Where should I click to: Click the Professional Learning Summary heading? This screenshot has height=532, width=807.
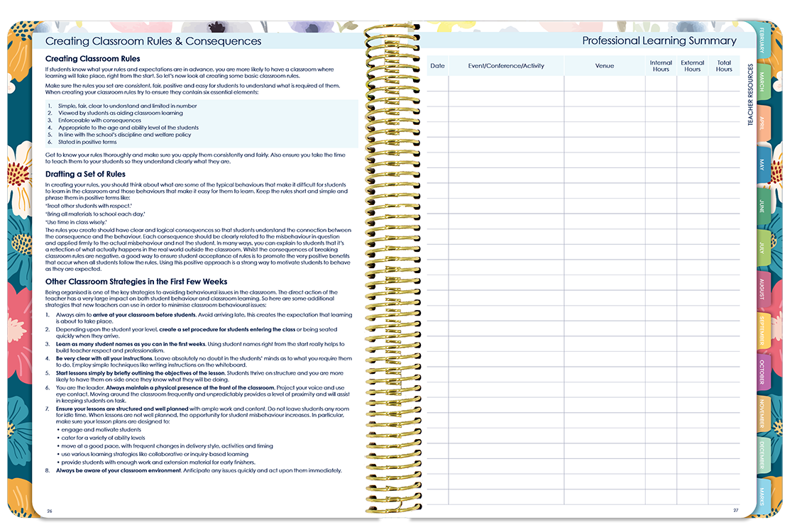tap(659, 40)
